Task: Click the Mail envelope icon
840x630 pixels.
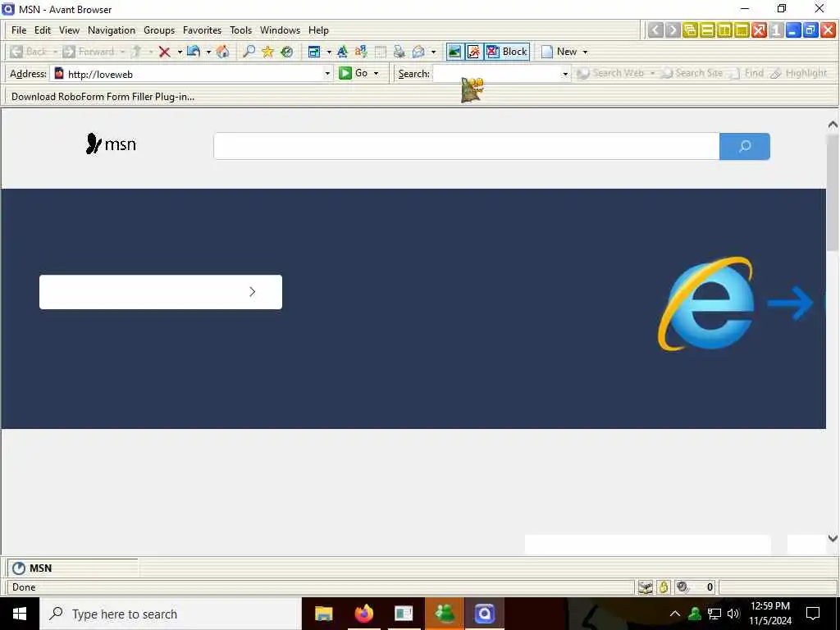Action: coord(418,52)
